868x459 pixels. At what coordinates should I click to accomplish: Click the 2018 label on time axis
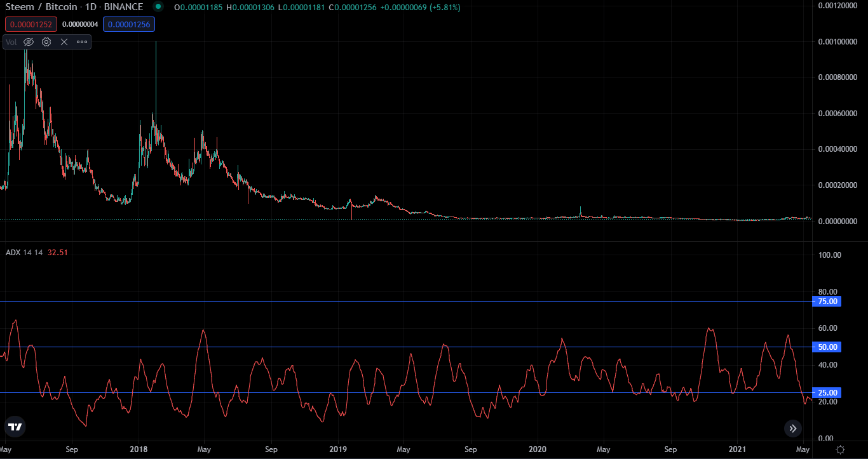(x=138, y=449)
